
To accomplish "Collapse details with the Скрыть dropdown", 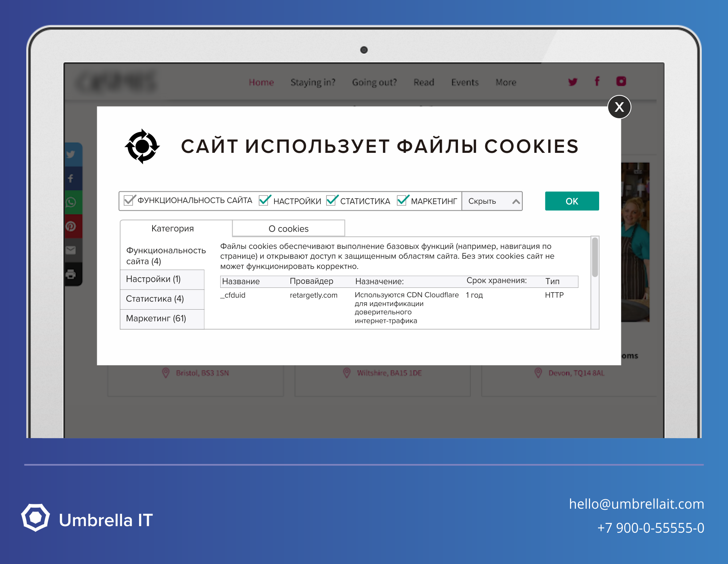I will tap(492, 201).
